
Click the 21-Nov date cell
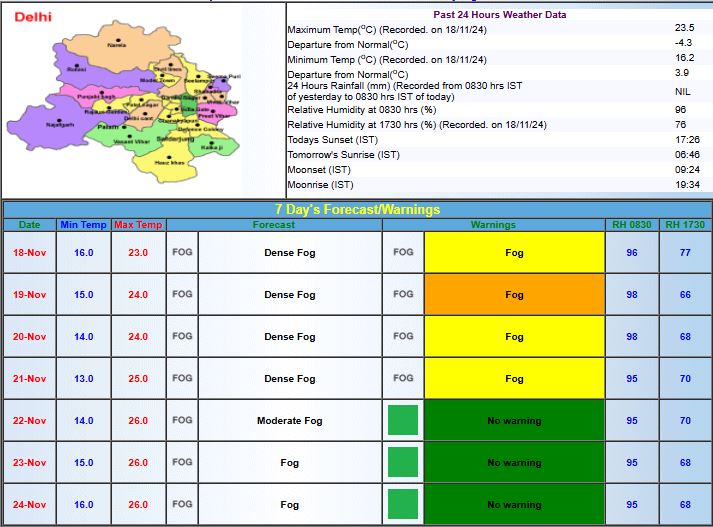click(x=30, y=378)
